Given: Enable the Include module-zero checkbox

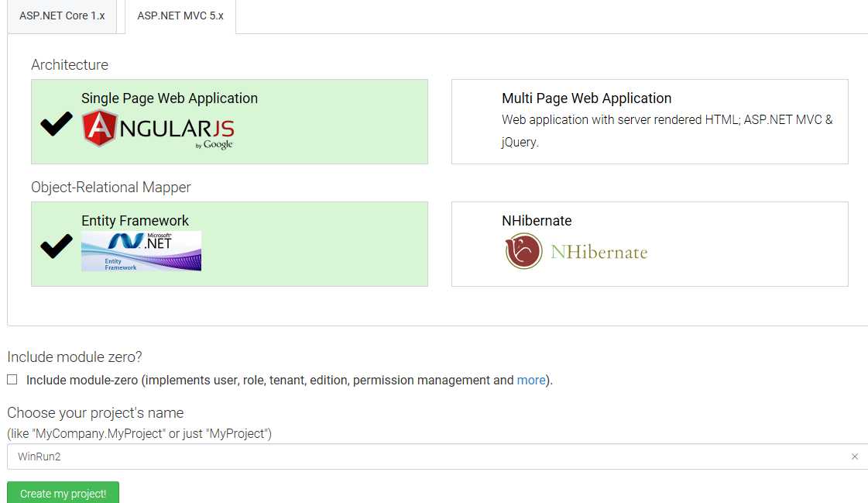Looking at the screenshot, I should pos(12,380).
